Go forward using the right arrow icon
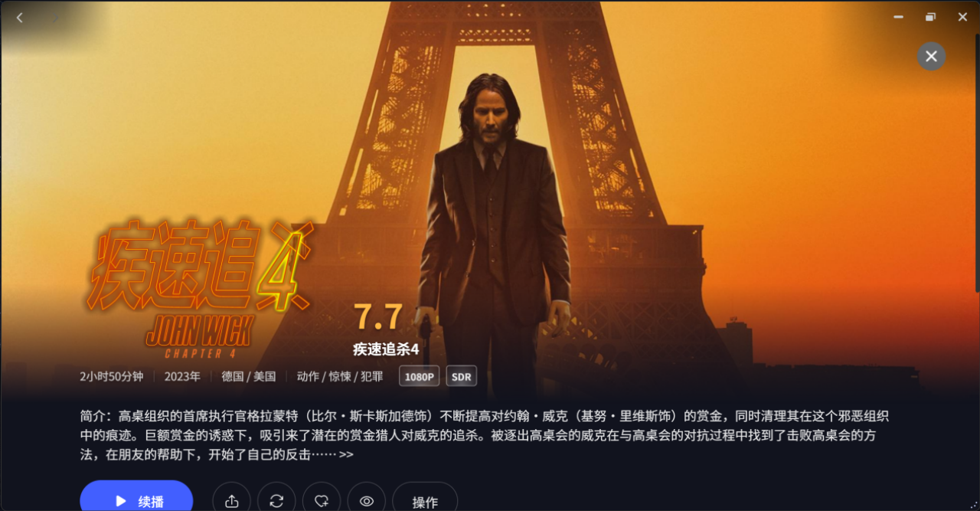The image size is (980, 511). click(x=55, y=17)
